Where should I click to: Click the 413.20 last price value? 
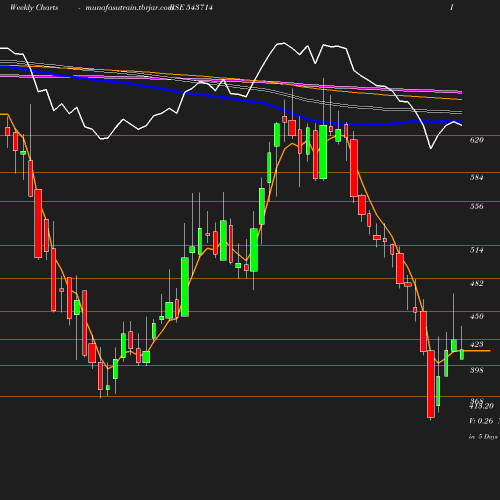(482, 406)
